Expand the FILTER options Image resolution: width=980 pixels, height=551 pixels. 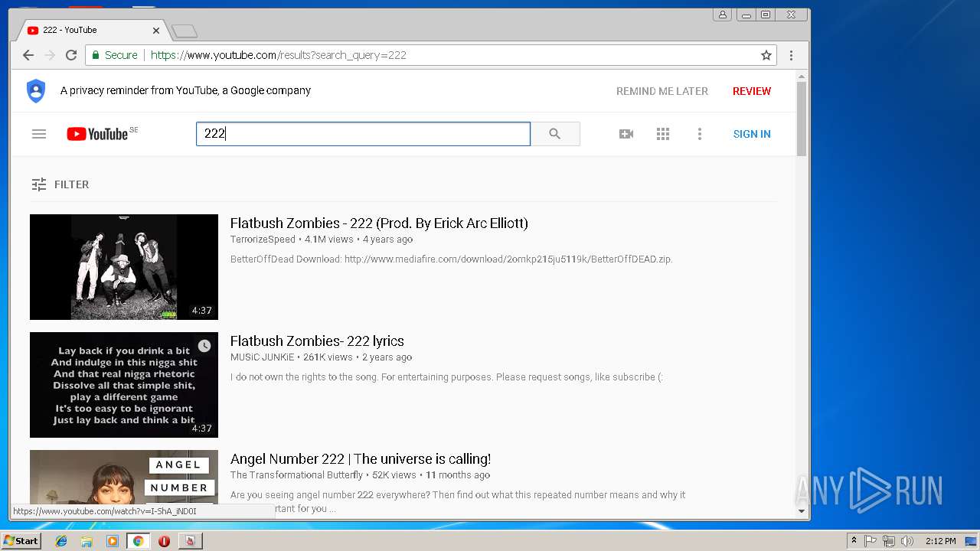pos(60,184)
